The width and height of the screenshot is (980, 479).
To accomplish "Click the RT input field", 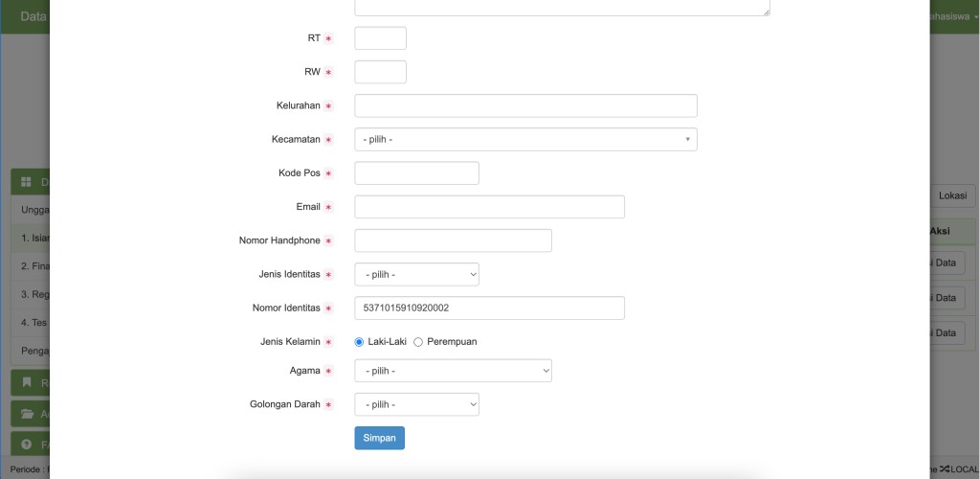I will coord(380,38).
